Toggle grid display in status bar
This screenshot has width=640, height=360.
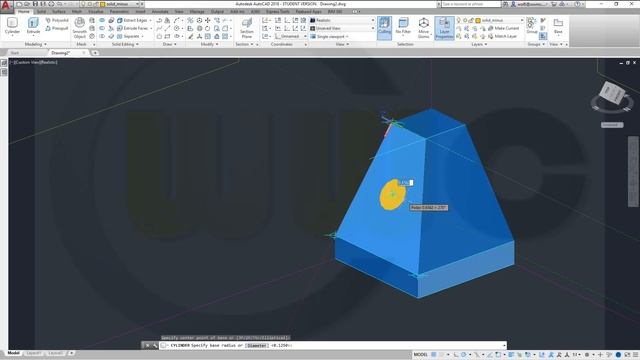434,355
